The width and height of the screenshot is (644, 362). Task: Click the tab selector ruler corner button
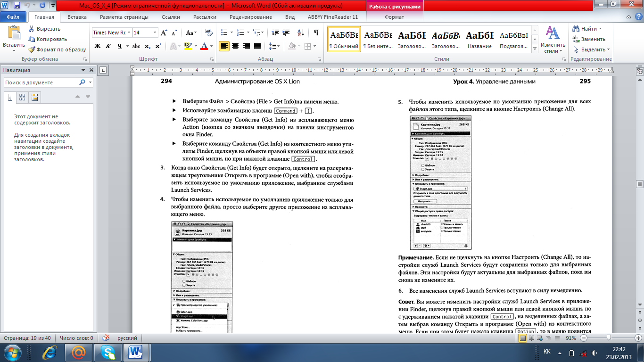[x=103, y=71]
